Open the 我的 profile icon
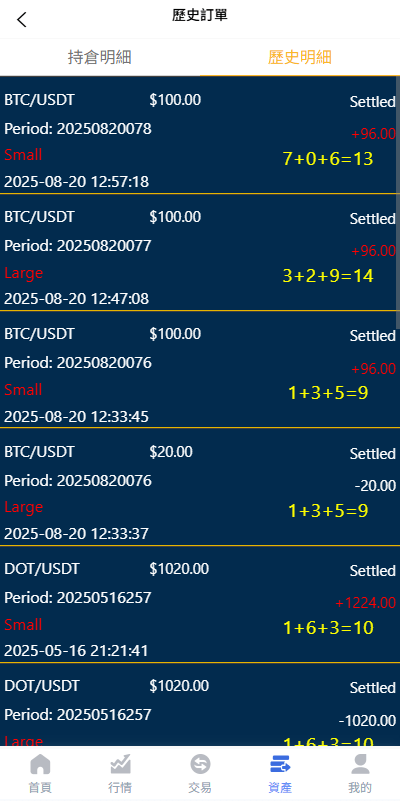The height and width of the screenshot is (801, 400). point(360,764)
